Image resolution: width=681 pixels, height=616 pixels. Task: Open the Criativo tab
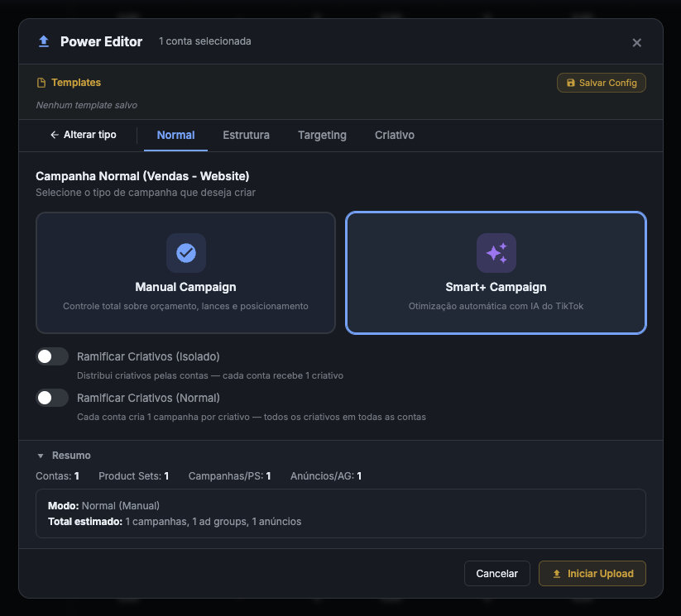point(395,135)
